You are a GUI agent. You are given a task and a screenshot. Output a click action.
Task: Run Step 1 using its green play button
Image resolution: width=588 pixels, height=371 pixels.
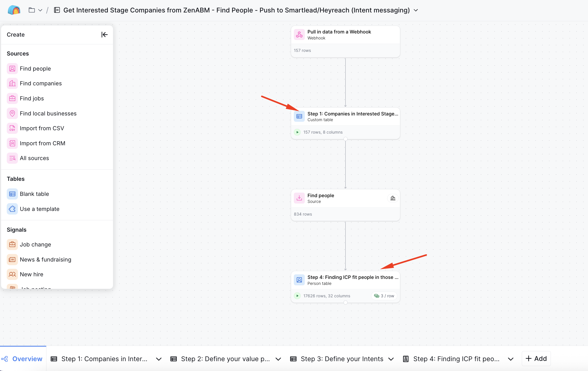(297, 132)
